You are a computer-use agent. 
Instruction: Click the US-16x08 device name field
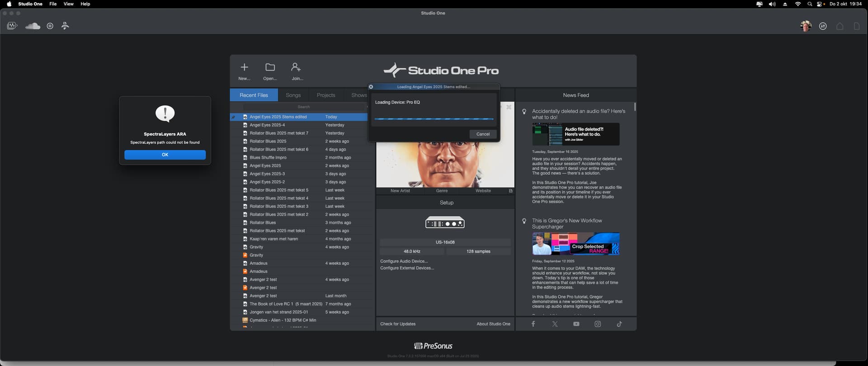[445, 242]
